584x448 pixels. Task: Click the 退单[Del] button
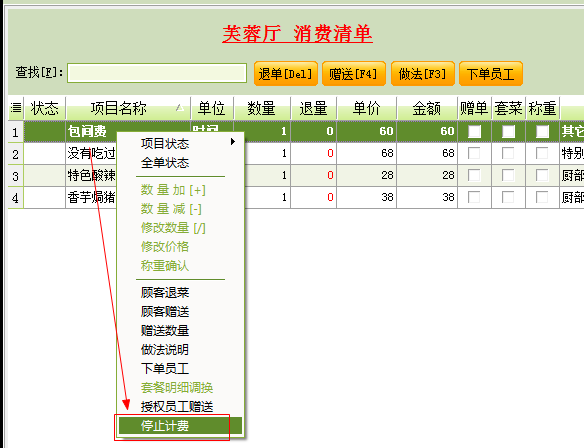click(286, 74)
